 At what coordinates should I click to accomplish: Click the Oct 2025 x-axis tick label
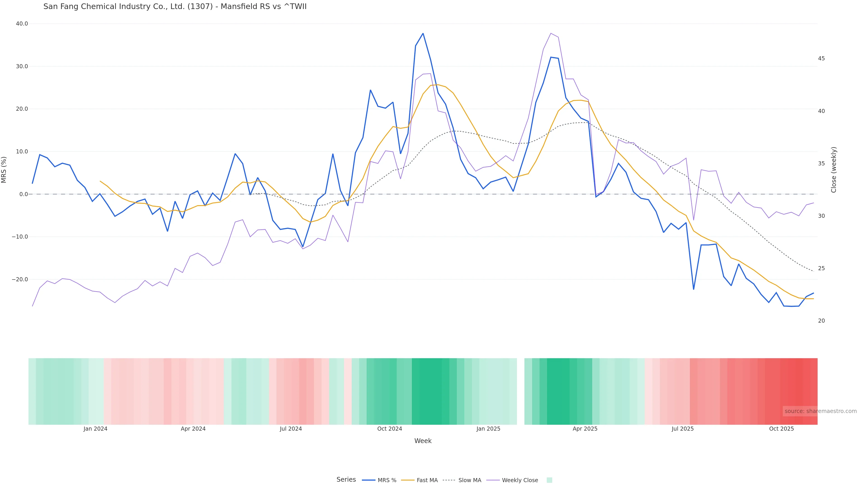coord(781,429)
